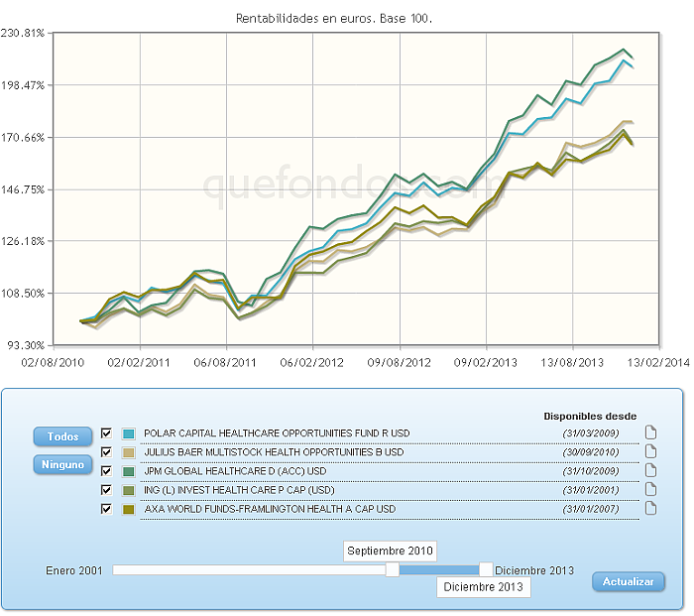Click the Enero 2001 slider start label

(74, 570)
